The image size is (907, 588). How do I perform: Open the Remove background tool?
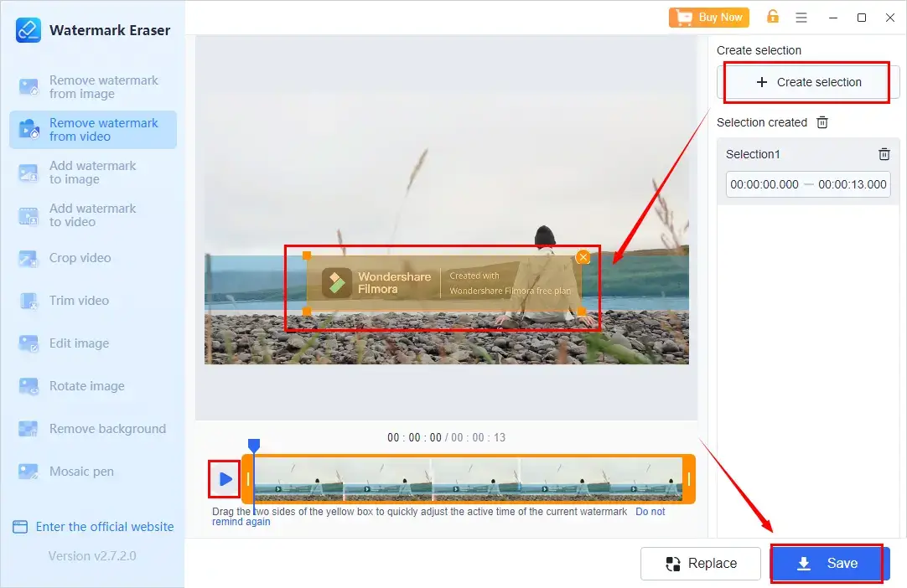(x=92, y=429)
